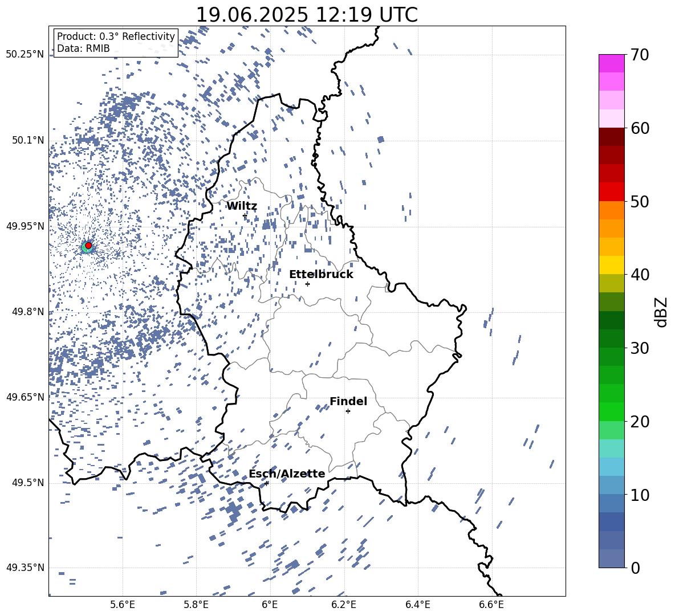Click the Findel city label
675x616 pixels.
[348, 401]
